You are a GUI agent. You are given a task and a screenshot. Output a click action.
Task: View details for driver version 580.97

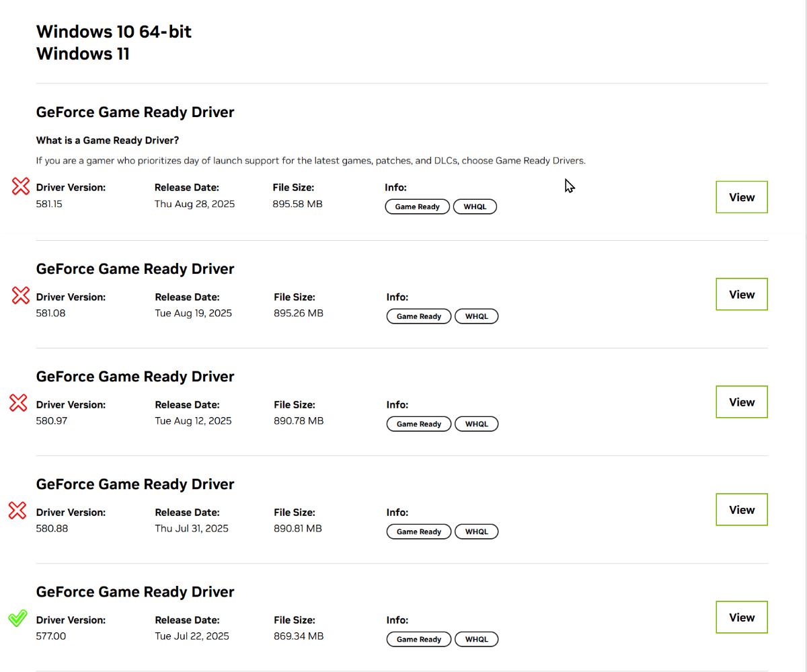coord(742,402)
